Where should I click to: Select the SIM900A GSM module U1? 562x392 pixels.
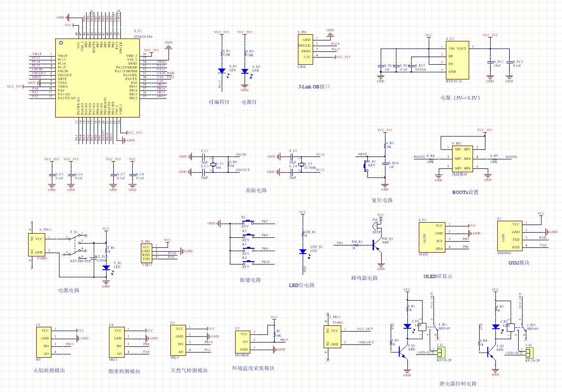click(503, 236)
